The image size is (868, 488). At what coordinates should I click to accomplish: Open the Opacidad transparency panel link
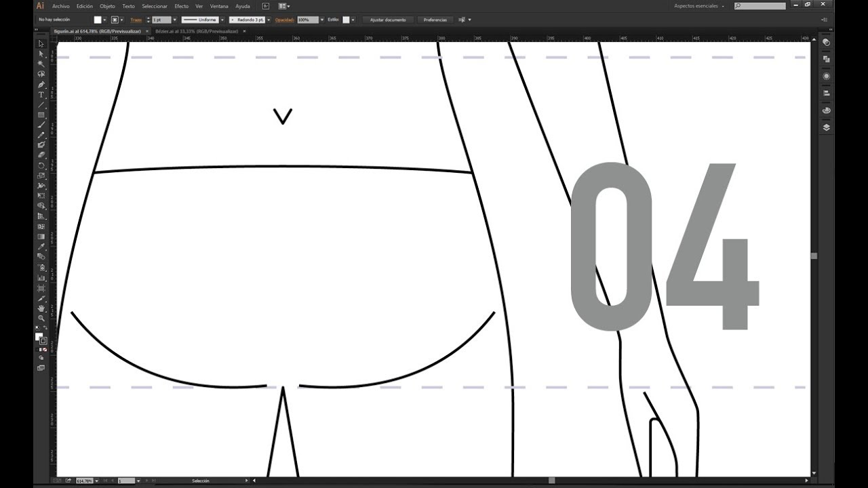click(x=285, y=20)
